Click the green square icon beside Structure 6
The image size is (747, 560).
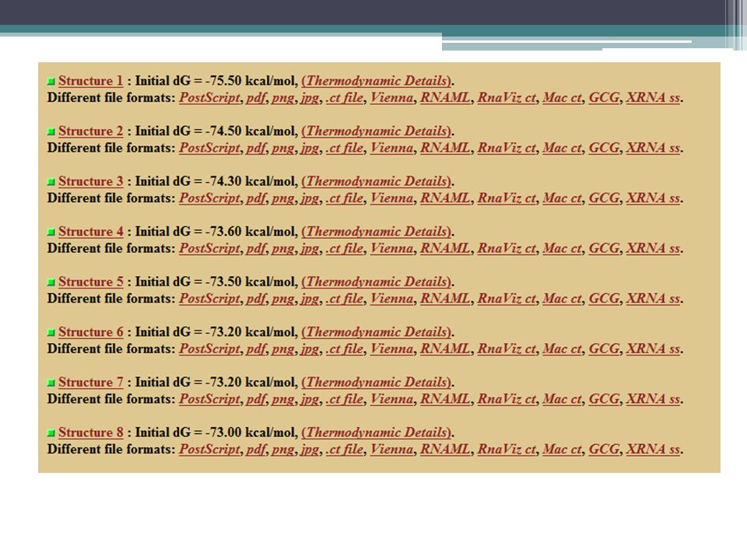pos(51,333)
